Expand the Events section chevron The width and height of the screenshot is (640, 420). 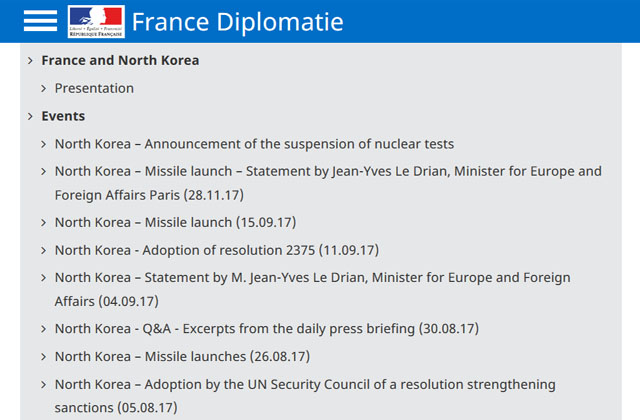(x=31, y=117)
